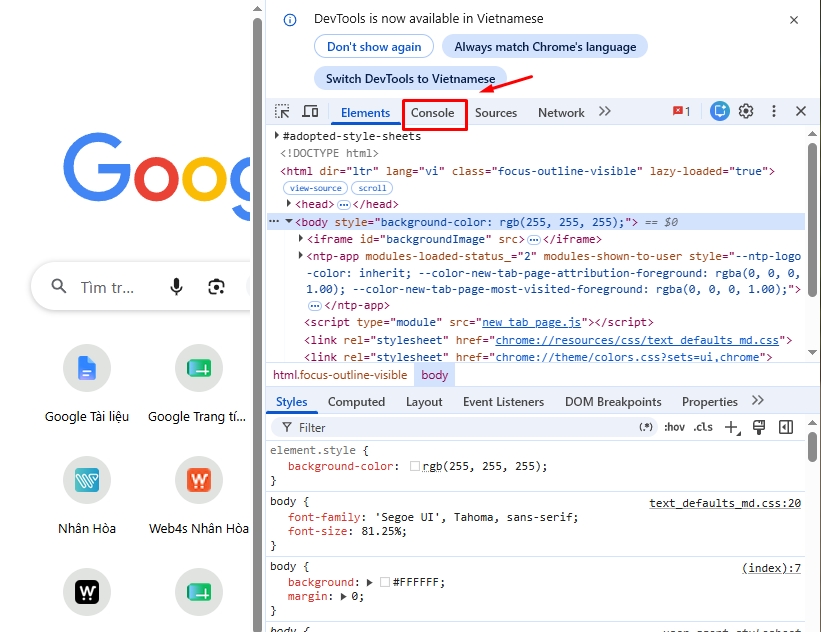Expand the collapsed head contents ellipsis
The height and width of the screenshot is (632, 821).
[x=343, y=204]
